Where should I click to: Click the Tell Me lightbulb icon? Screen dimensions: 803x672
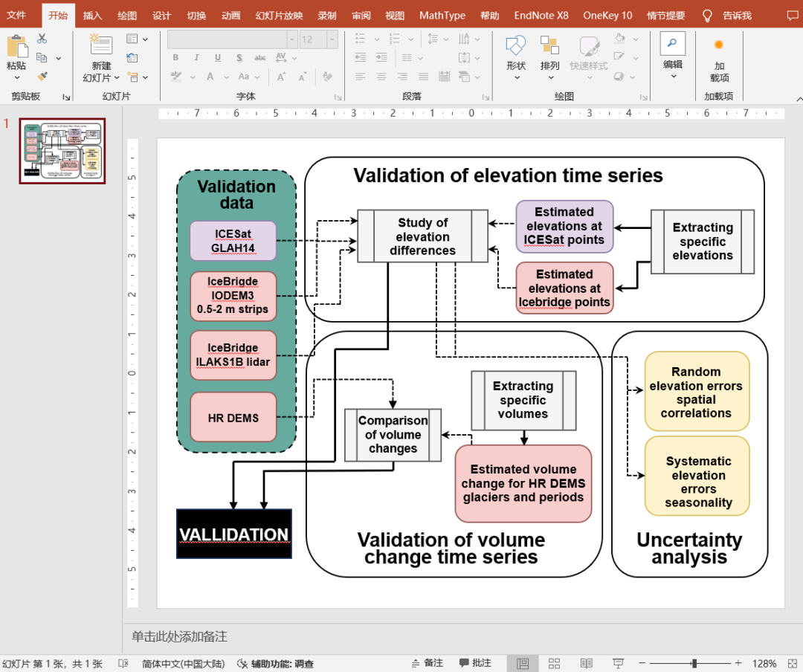(707, 16)
